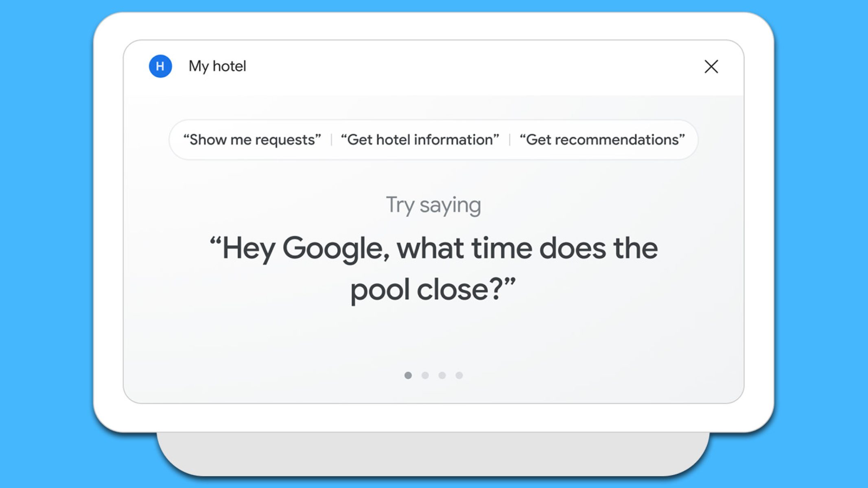Tap the "pool close?" text line

433,290
